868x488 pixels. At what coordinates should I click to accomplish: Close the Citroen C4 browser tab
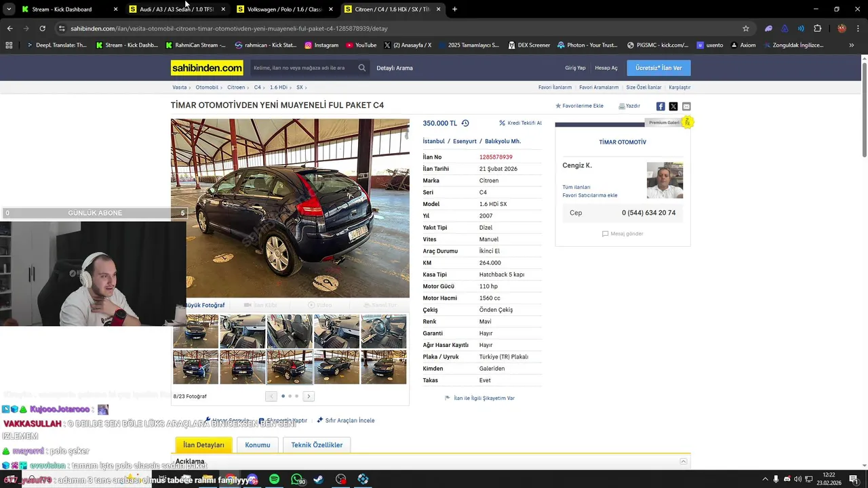(439, 9)
